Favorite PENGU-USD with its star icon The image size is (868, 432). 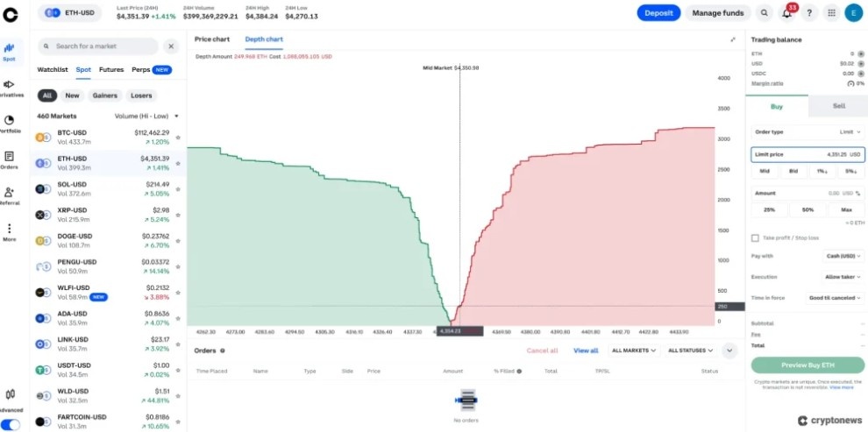178,266
